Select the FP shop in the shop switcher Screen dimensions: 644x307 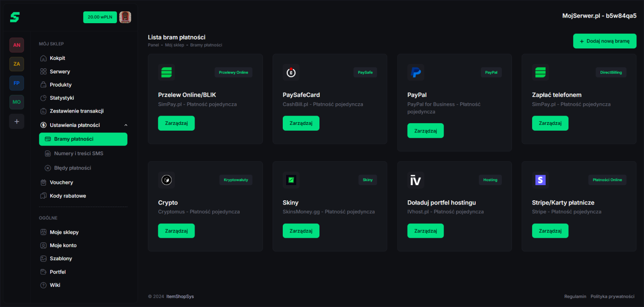tap(16, 83)
